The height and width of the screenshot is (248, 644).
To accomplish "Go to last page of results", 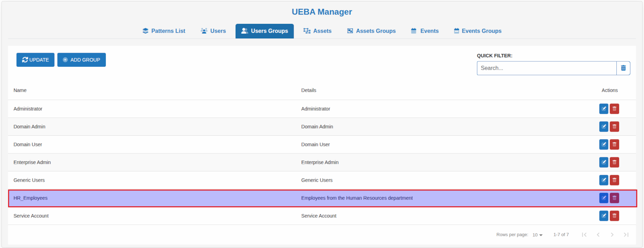I will [x=626, y=235].
